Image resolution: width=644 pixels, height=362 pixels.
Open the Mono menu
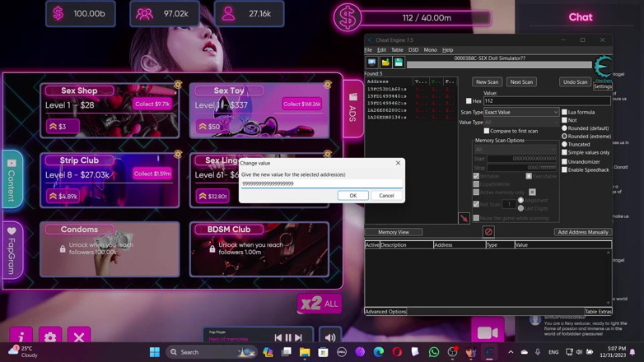[x=430, y=50]
